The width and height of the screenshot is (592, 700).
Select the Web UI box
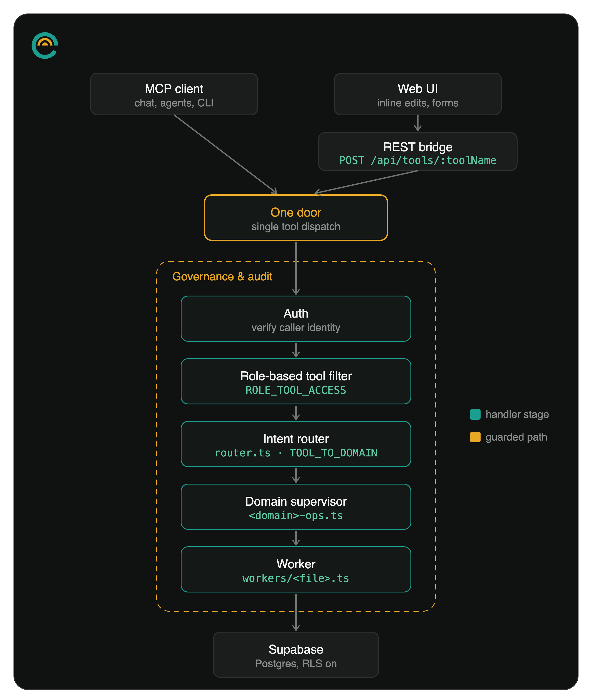point(417,94)
